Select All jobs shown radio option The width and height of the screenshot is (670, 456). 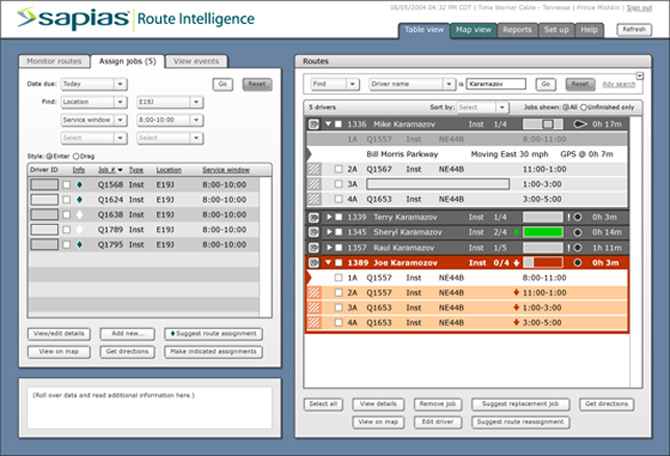pos(566,107)
